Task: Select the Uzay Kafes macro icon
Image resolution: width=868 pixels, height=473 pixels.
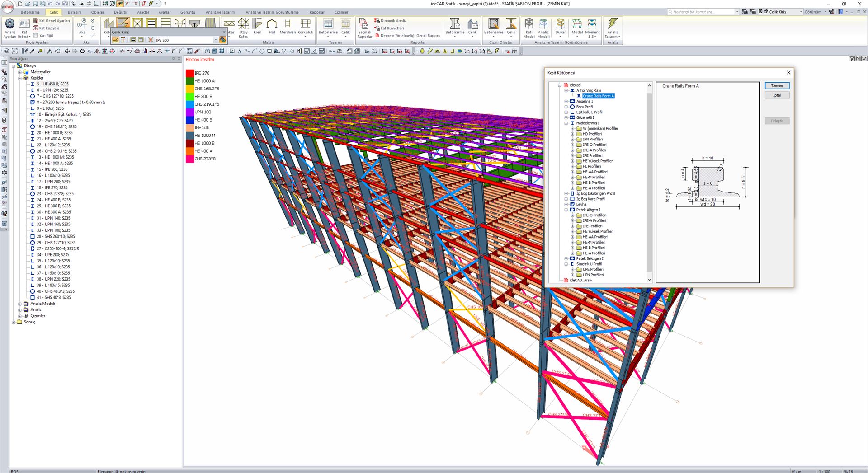Action: coord(243,27)
